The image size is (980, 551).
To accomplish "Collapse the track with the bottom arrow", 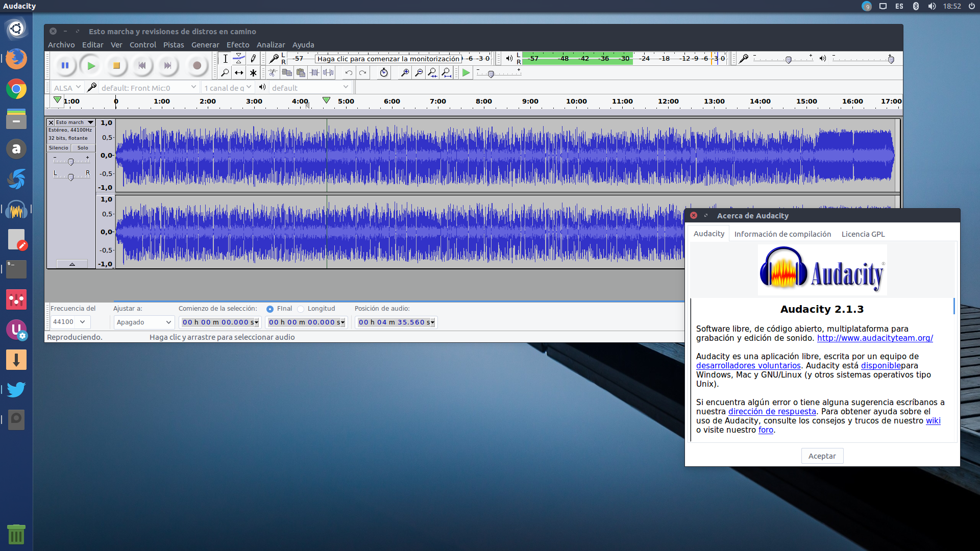I will coord(71,264).
